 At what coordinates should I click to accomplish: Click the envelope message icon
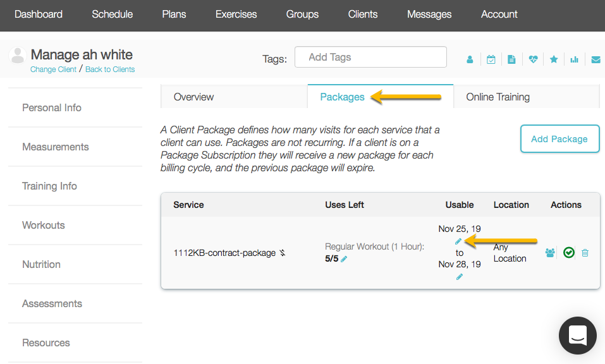coord(595,58)
